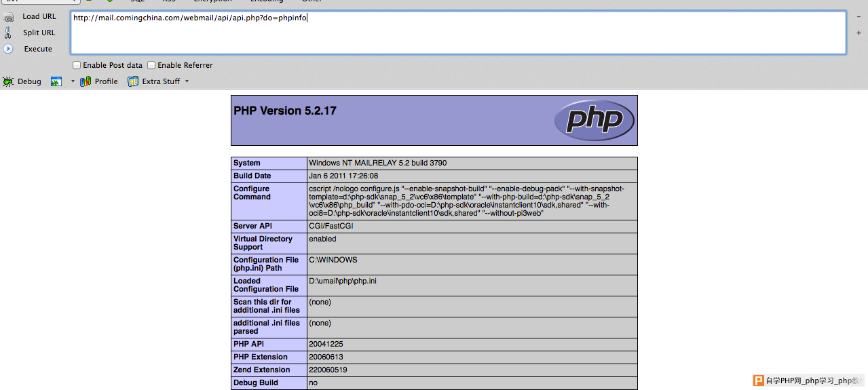The height and width of the screenshot is (390, 868).
Task: Click 'Virtual Directory Support' row label
Action: tap(263, 243)
